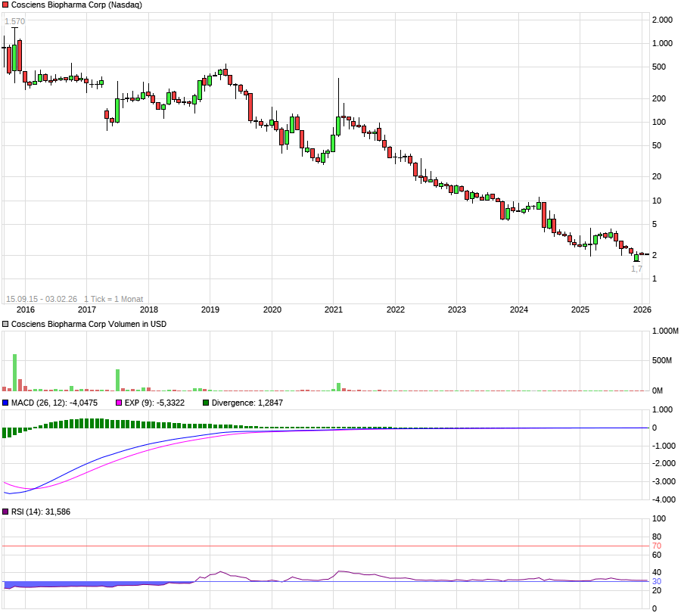681x616 pixels.
Task: Select the 2025 year label on time axis
Action: click(x=580, y=310)
